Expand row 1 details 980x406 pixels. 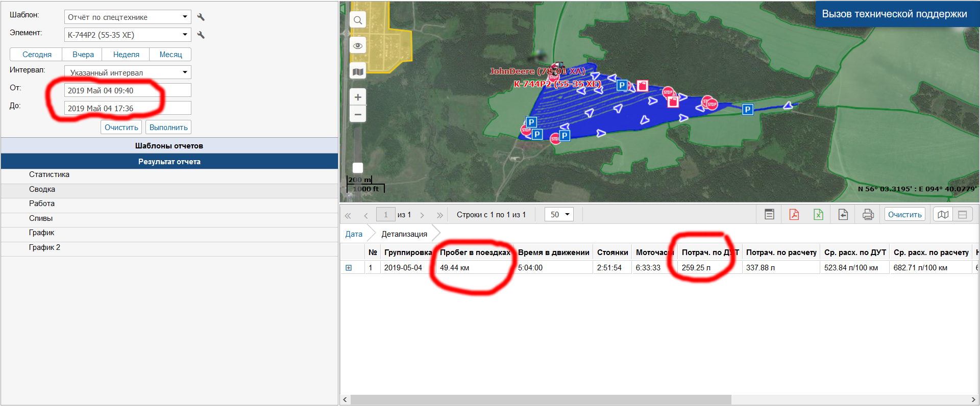[x=349, y=268]
